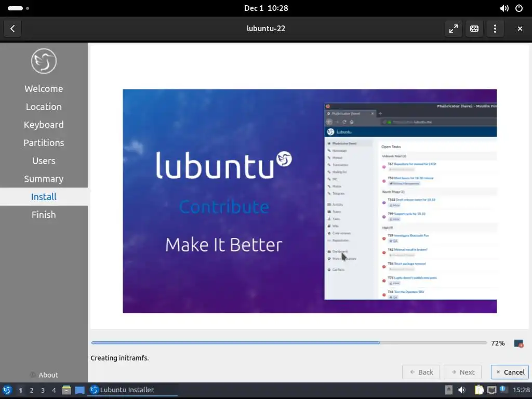532x399 pixels.
Task: Open the Lubuntu start menu in taskbar
Action: click(x=7, y=390)
